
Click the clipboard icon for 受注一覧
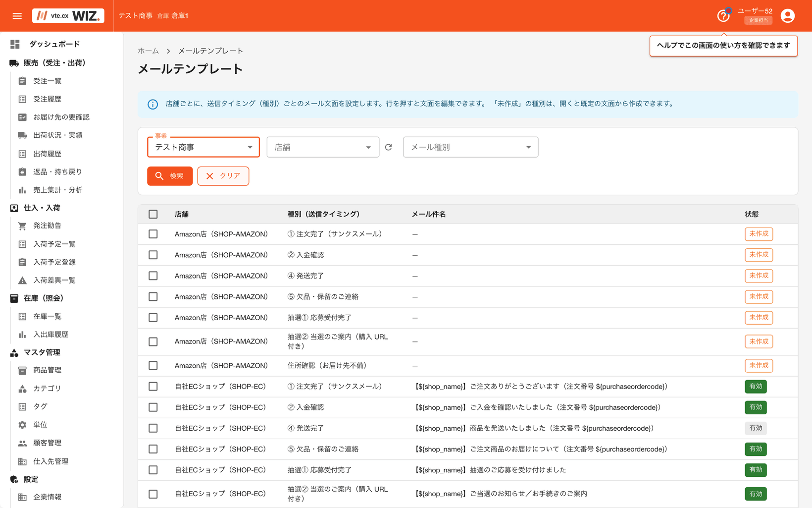click(22, 81)
